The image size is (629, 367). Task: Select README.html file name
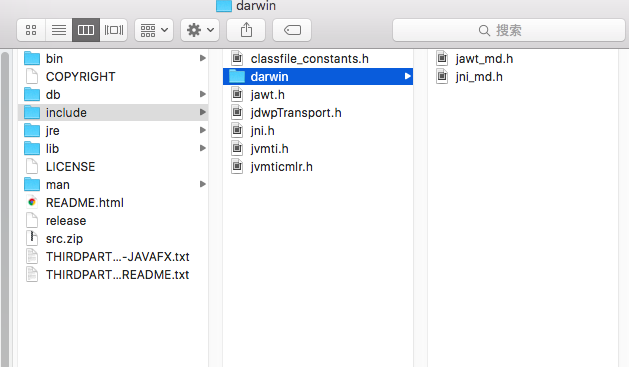85,203
